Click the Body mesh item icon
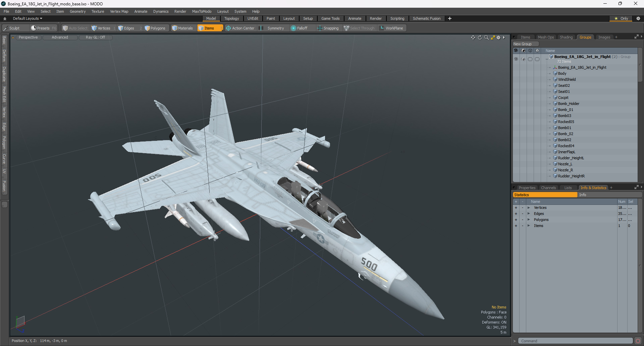This screenshot has height=346, width=644. [555, 73]
